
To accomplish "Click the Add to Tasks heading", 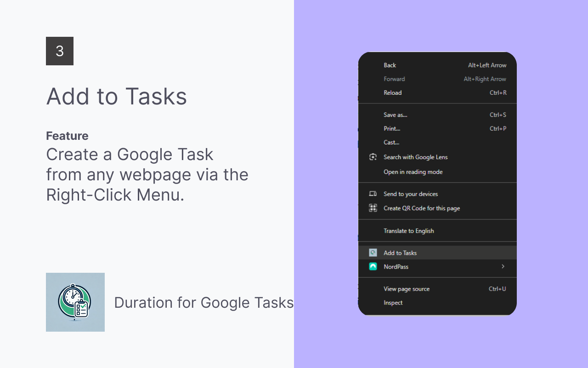I will click(117, 97).
